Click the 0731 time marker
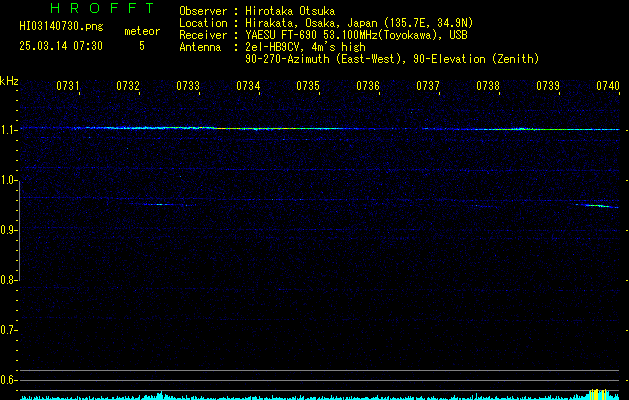 click(x=68, y=86)
